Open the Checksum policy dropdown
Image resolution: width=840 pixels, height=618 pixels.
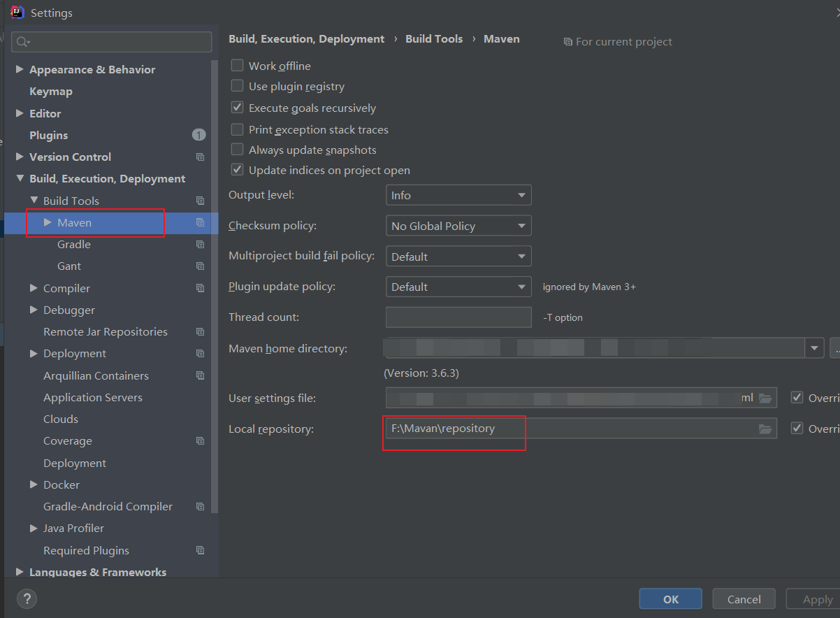point(458,226)
